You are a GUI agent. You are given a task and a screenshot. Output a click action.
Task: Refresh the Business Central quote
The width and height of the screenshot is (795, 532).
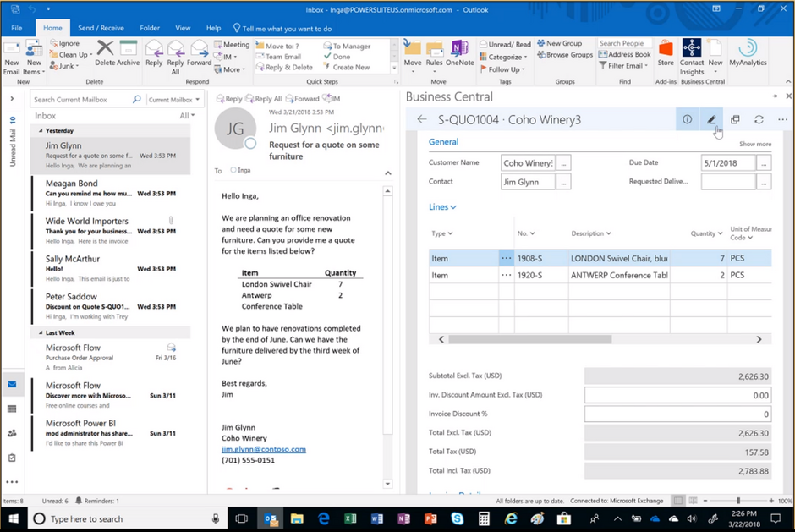click(759, 120)
